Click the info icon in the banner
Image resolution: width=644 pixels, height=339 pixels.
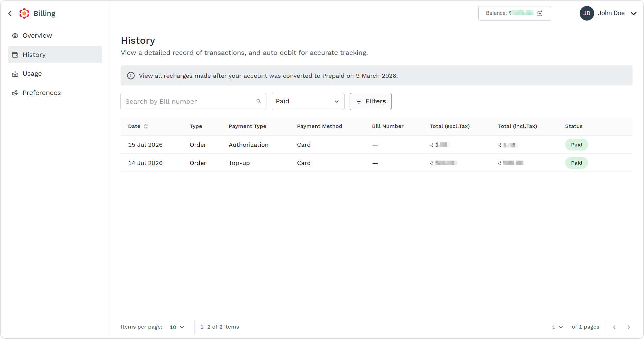(131, 76)
